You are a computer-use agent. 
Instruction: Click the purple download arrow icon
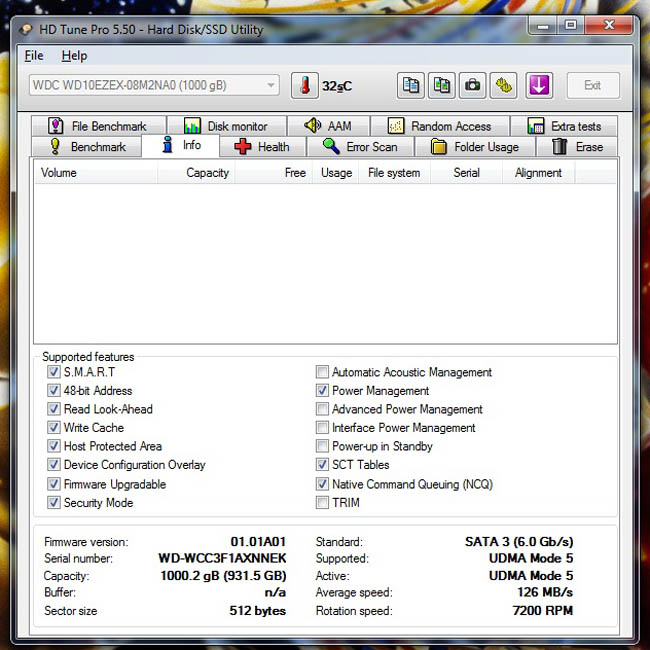tap(539, 85)
